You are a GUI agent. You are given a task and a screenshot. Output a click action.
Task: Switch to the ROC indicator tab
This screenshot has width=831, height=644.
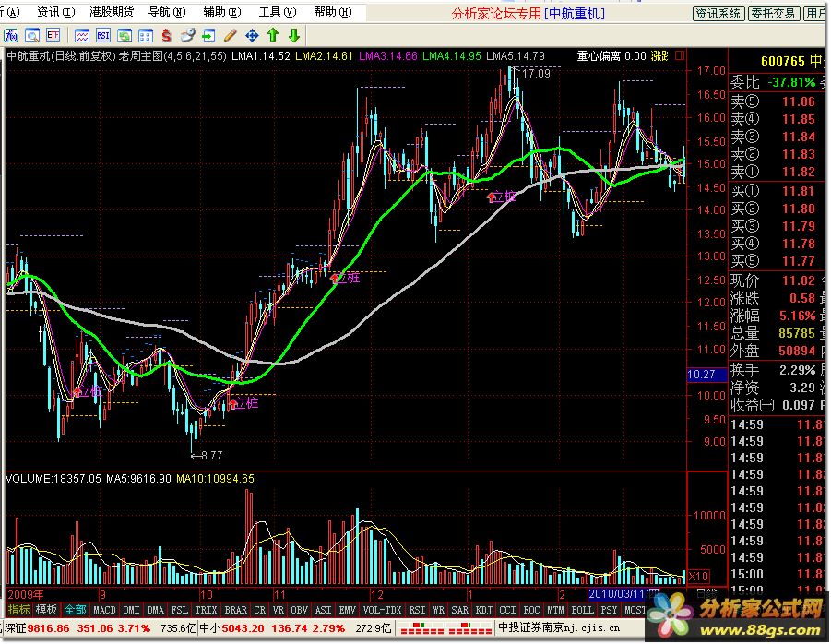pos(531,610)
